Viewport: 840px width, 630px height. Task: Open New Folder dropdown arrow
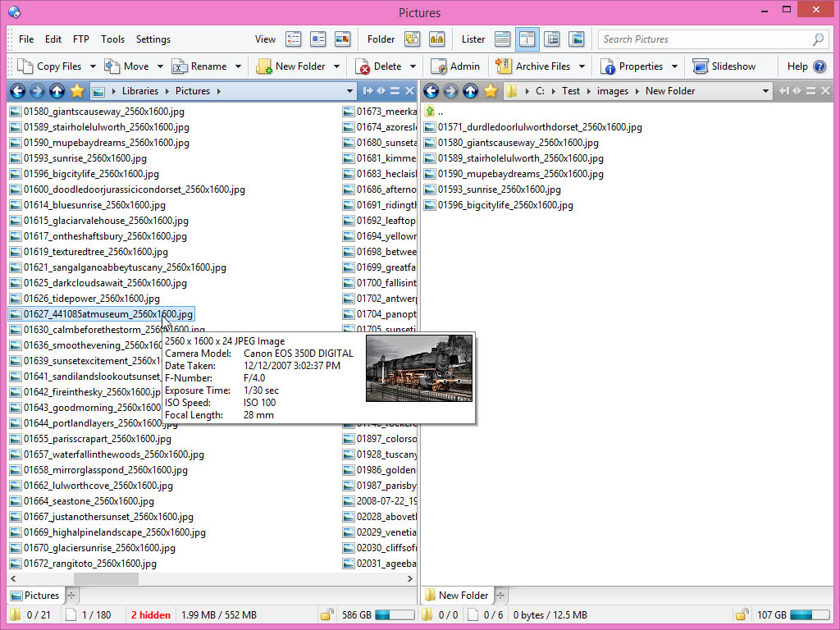pos(336,66)
